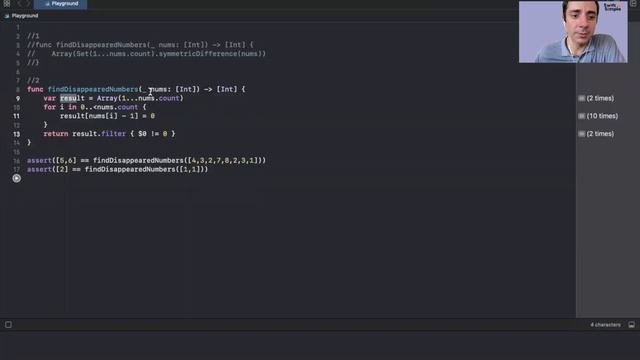The image size is (640, 360).
Task: Go forward with the right arrow
Action: point(28,4)
